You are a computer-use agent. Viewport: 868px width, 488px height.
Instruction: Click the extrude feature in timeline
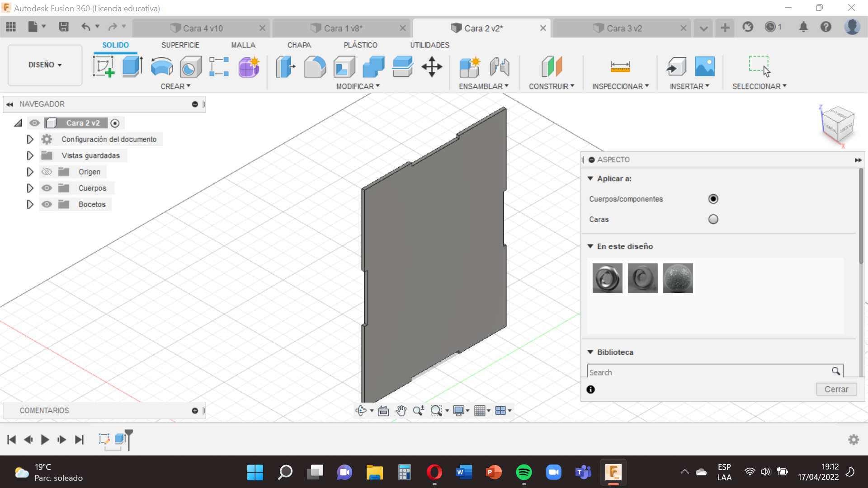120,439
